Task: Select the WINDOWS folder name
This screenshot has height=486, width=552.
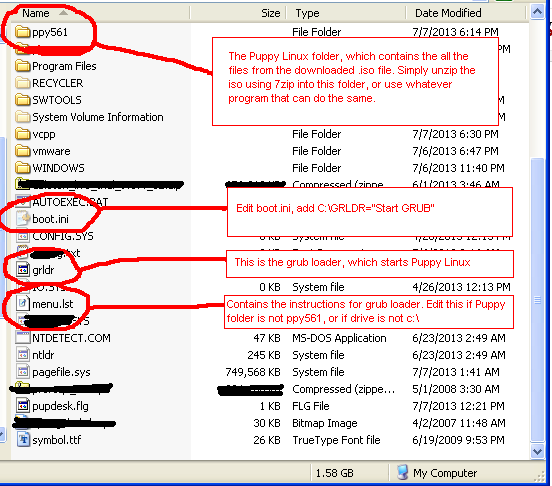Action: tap(58, 168)
